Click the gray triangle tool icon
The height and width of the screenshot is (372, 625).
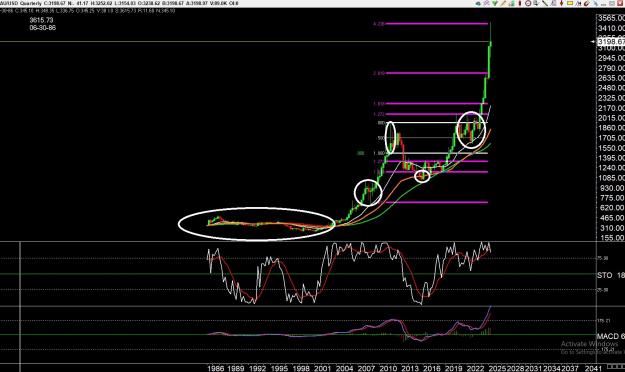553,3
